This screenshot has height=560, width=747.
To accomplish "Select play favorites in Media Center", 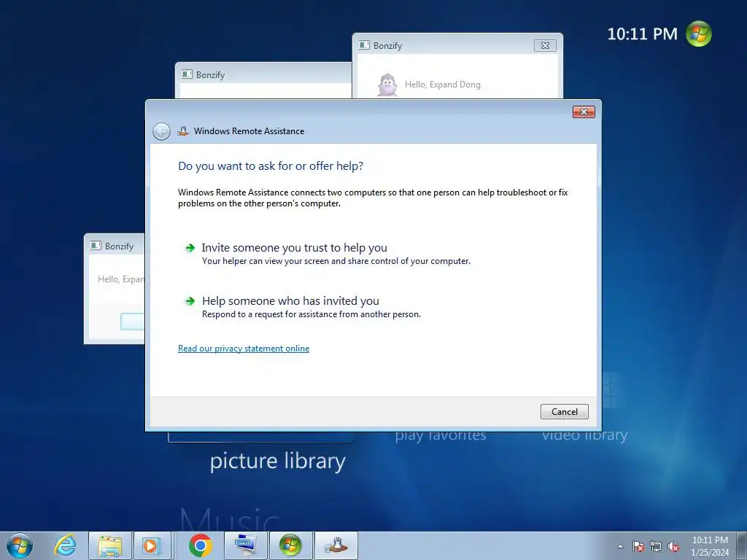I will tap(441, 435).
